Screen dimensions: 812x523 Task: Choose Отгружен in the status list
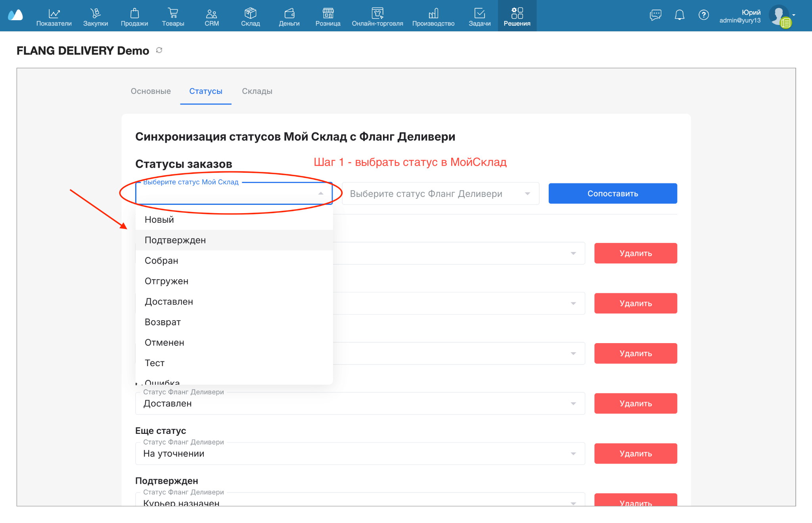234,281
